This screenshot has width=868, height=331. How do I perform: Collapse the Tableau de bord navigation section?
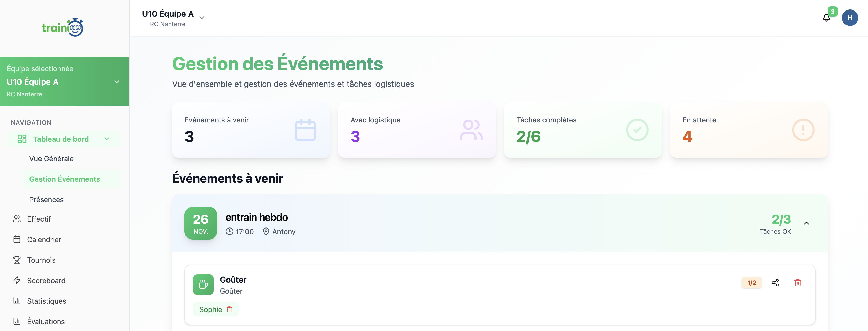click(107, 139)
